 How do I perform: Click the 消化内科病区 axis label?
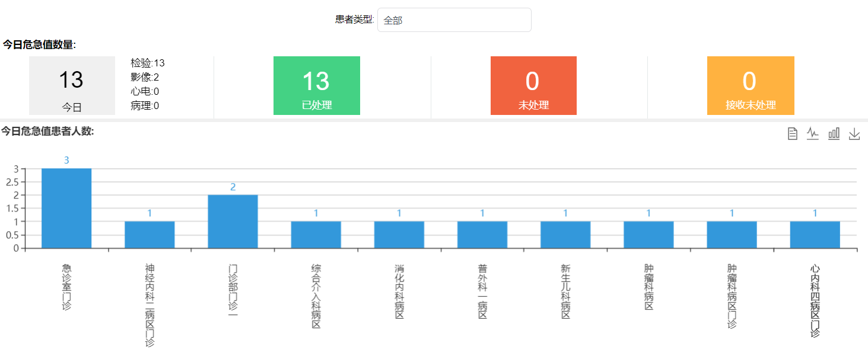[x=399, y=292]
